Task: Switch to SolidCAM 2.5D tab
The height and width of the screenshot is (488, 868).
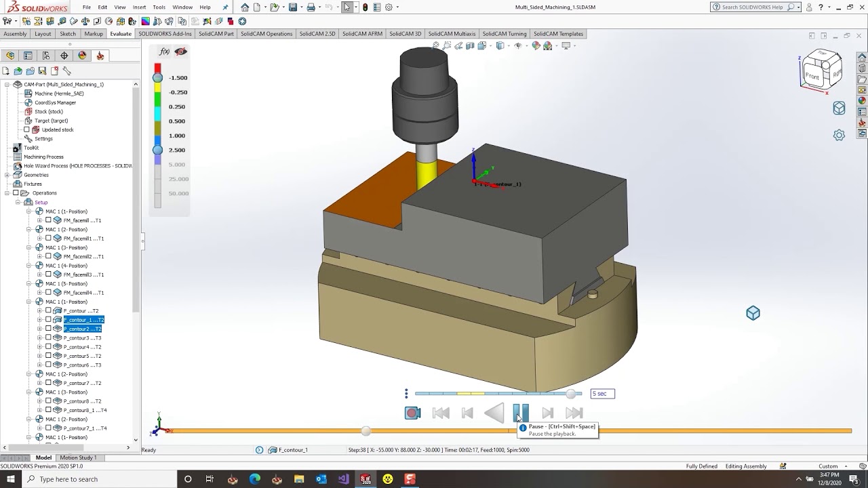Action: click(x=317, y=34)
